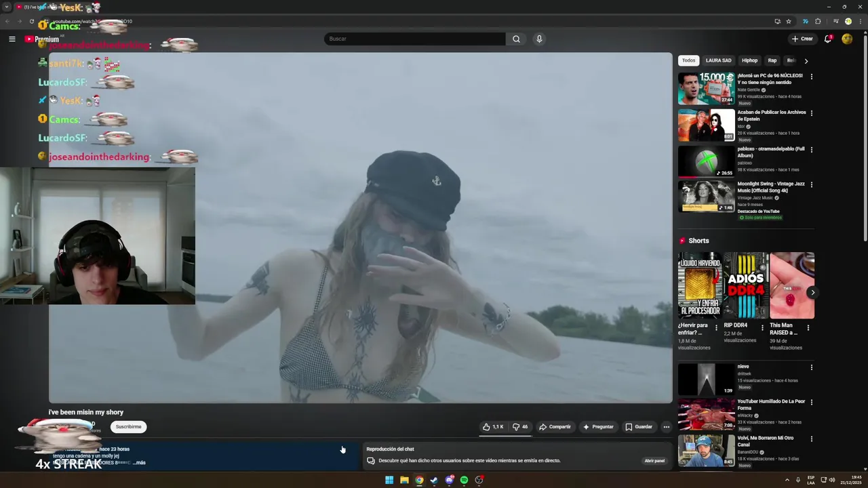This screenshot has height=488, width=868.
Task: Click inside the 'Buscar' search field
Action: [414, 39]
